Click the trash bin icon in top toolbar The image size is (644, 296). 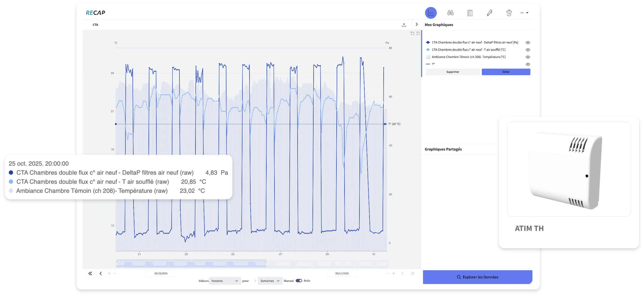coord(509,13)
